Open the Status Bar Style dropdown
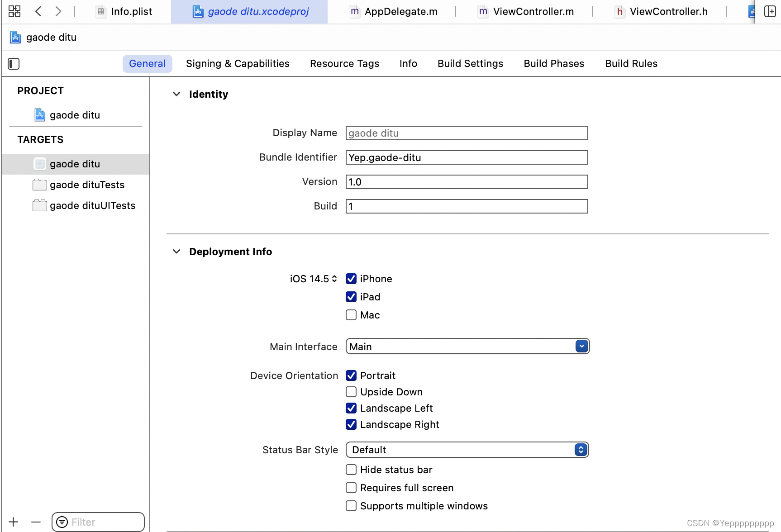 [x=467, y=450]
